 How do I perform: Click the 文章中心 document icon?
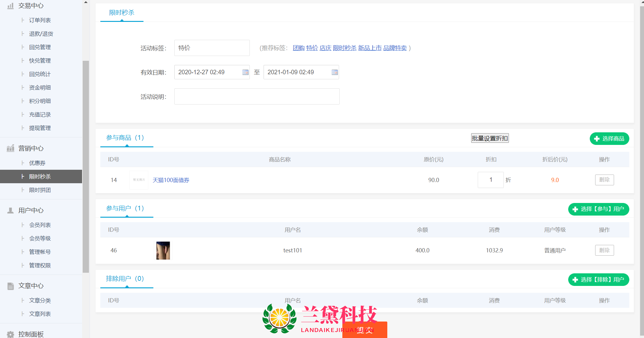tap(10, 286)
